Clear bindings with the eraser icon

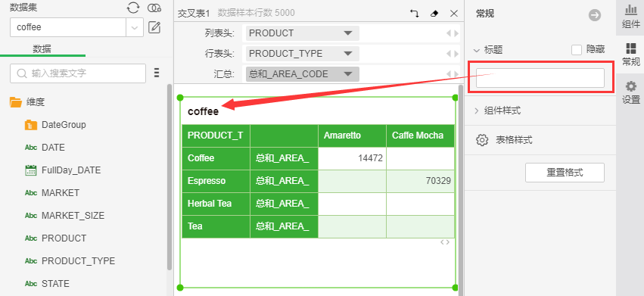click(x=434, y=13)
